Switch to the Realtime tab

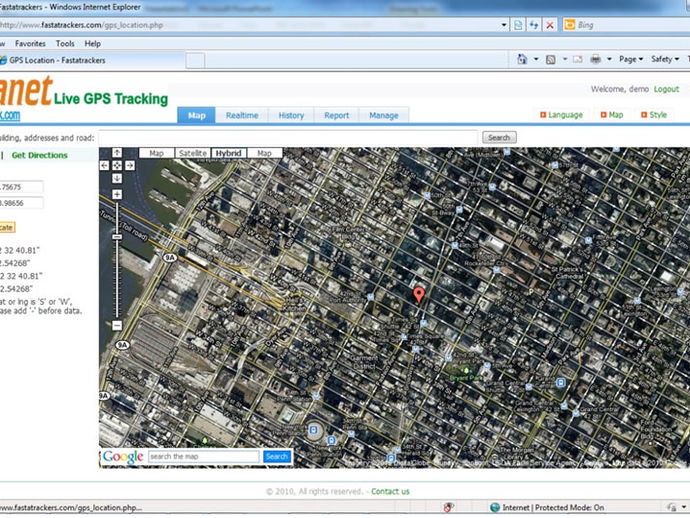point(242,115)
